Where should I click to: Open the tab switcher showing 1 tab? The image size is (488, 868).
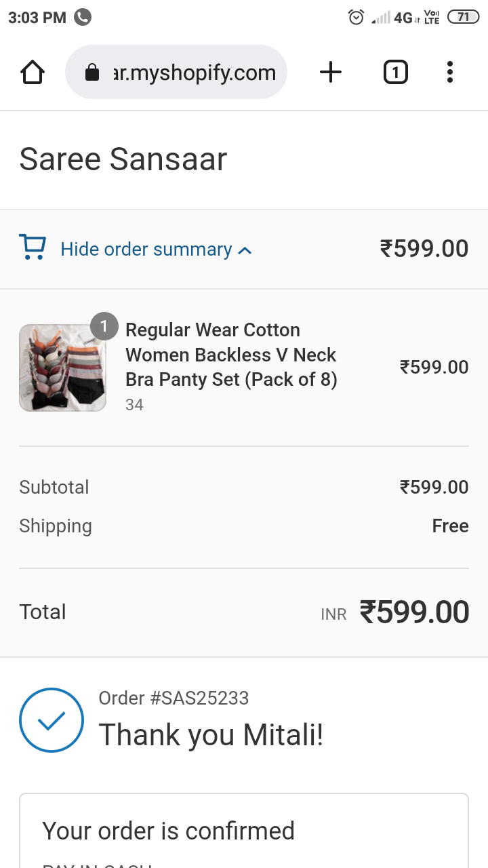click(x=396, y=73)
